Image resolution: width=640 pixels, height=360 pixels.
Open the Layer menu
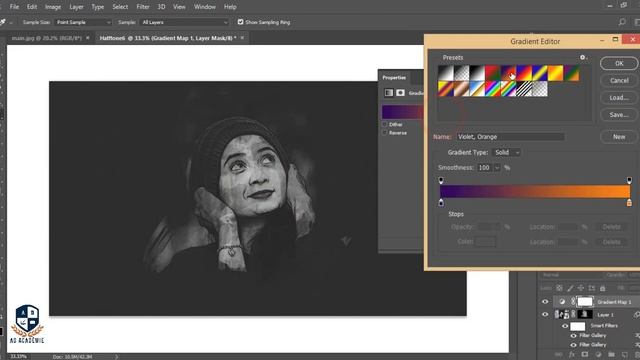tap(76, 7)
